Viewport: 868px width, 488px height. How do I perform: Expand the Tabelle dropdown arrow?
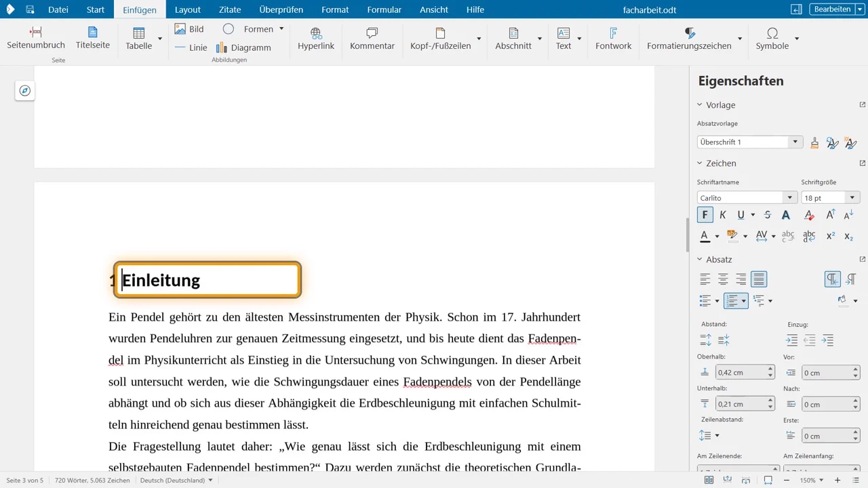pos(160,39)
